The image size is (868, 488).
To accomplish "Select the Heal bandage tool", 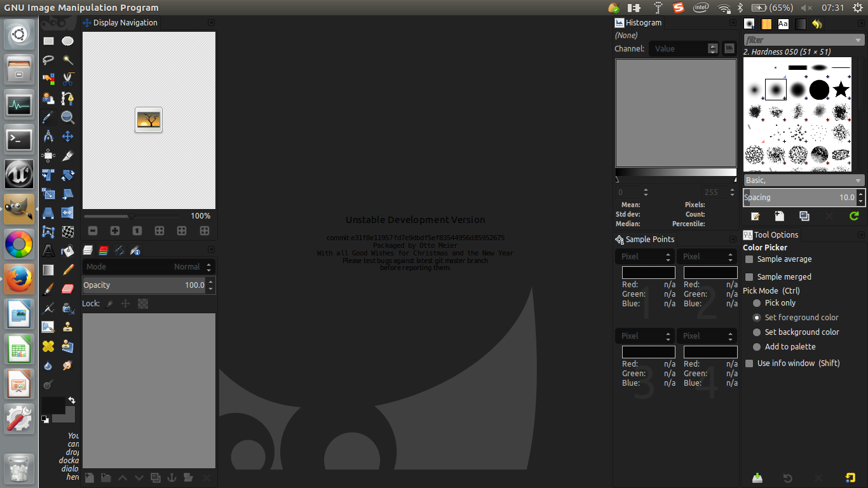I will coord(48,346).
